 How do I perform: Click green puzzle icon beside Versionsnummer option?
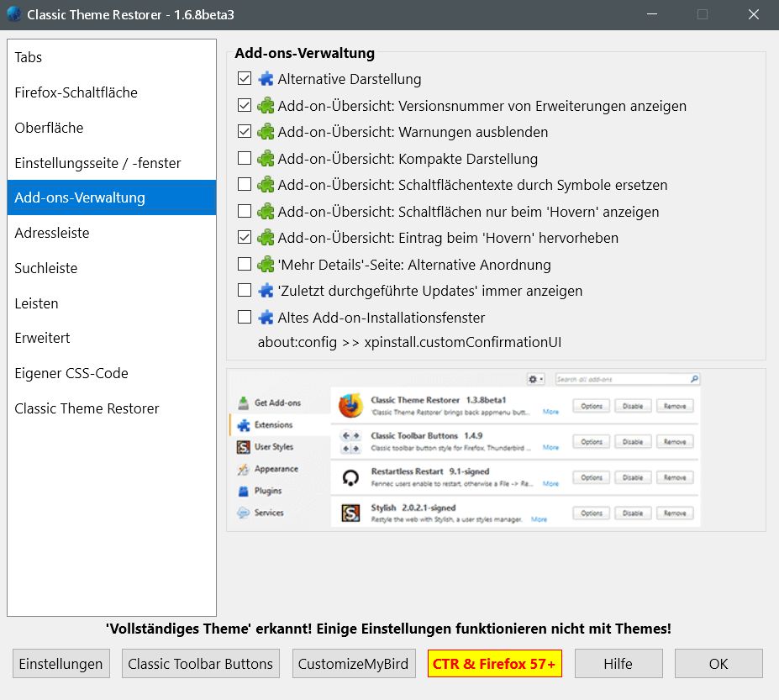point(266,106)
